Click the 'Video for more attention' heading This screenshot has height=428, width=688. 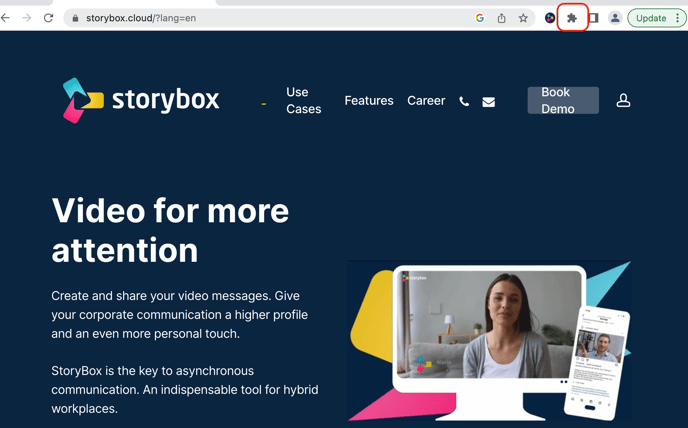click(170, 230)
